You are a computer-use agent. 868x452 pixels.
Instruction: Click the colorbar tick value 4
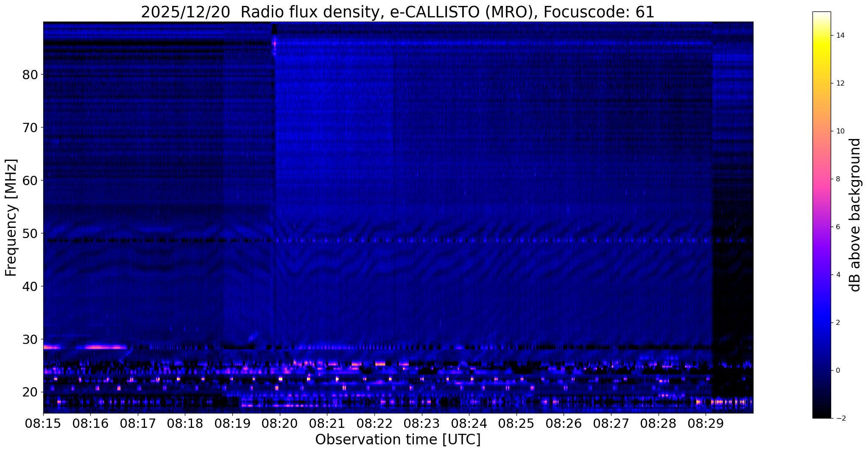pyautogui.click(x=838, y=275)
